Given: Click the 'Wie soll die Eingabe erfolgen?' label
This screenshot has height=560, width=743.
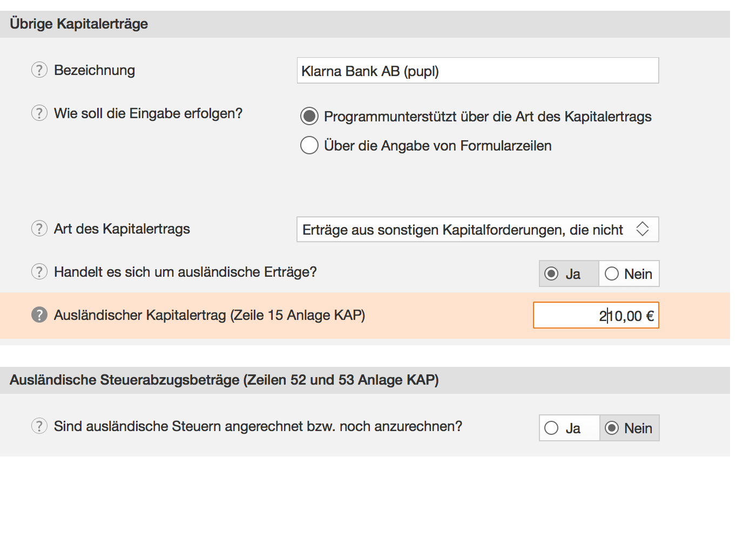Looking at the screenshot, I should pos(148,114).
